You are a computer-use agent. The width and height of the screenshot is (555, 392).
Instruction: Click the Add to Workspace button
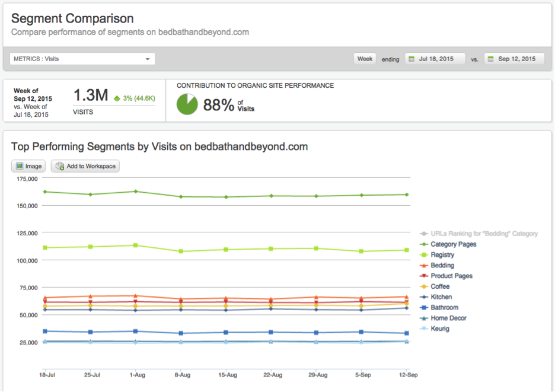[85, 166]
